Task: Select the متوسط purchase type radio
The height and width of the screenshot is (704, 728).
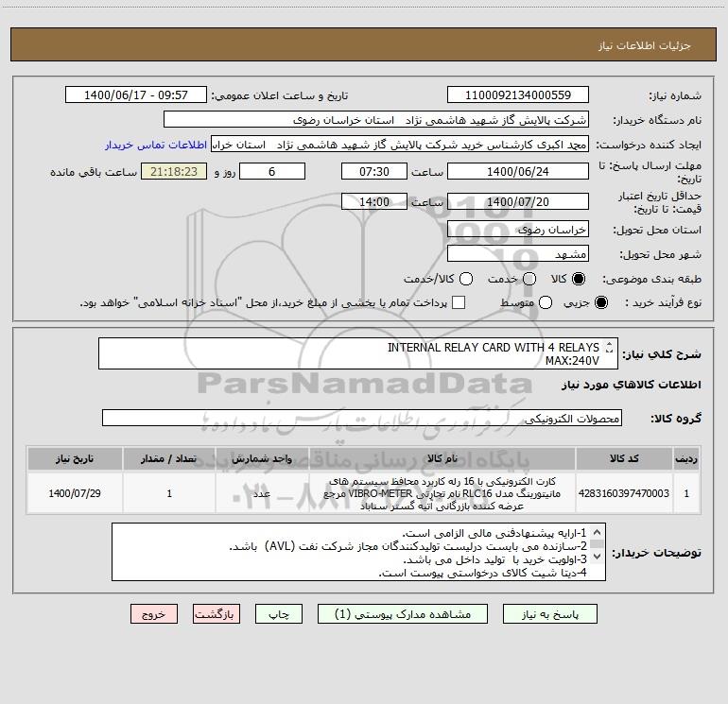Action: (x=546, y=302)
